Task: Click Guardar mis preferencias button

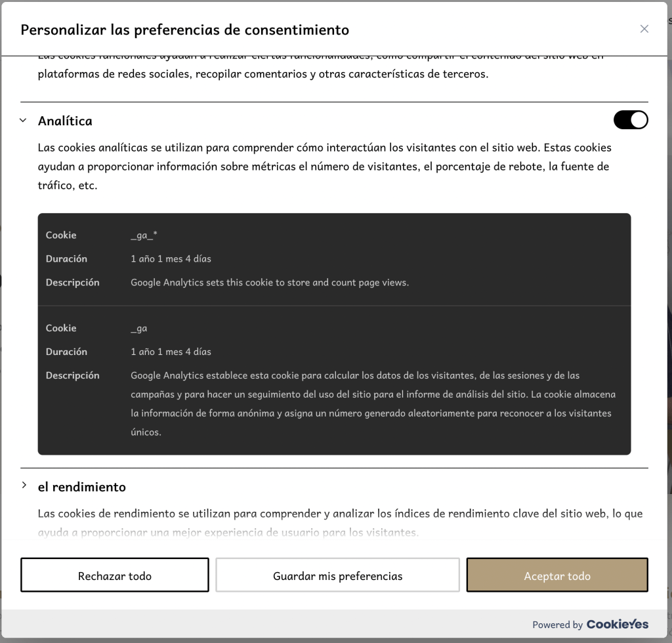Action: tap(338, 575)
